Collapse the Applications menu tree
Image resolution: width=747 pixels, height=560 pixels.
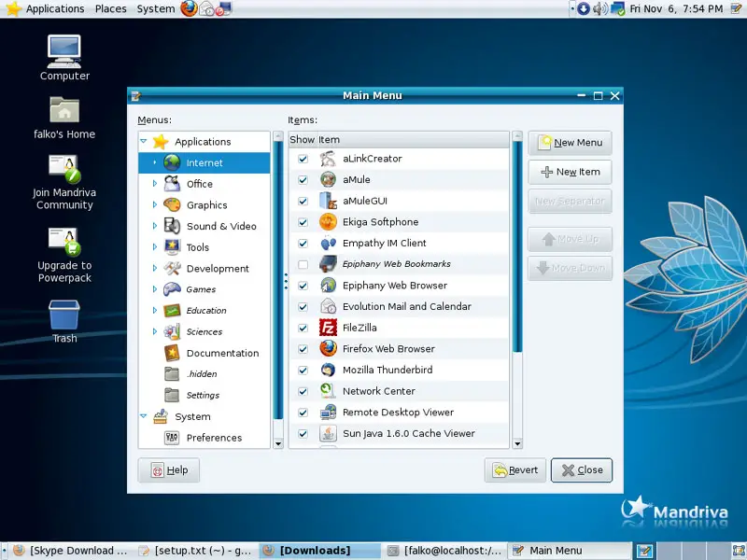(x=144, y=142)
